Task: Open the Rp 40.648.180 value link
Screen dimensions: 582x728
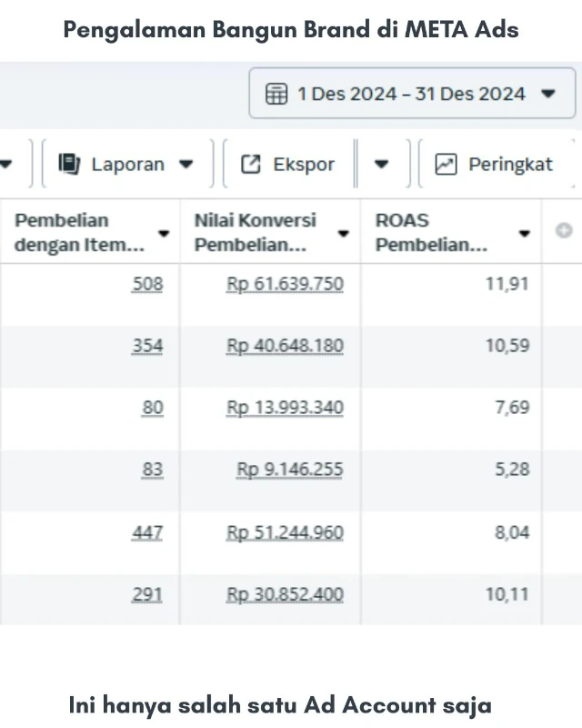Action: [x=285, y=346]
